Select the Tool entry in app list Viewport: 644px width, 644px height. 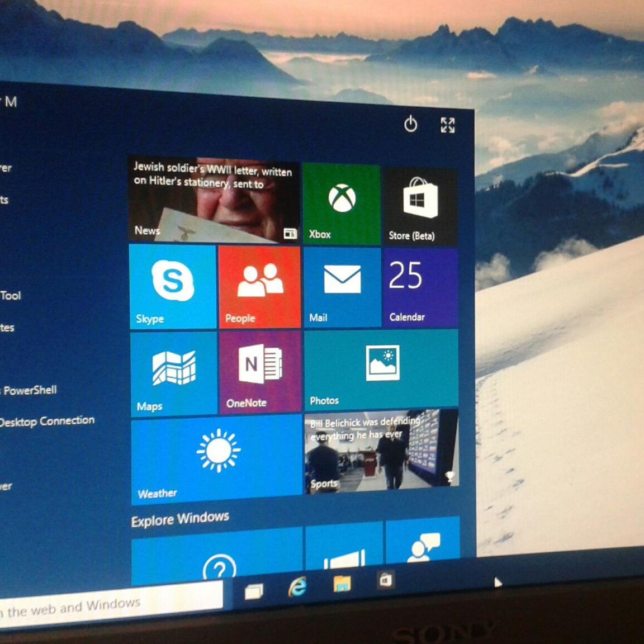pos(10,295)
